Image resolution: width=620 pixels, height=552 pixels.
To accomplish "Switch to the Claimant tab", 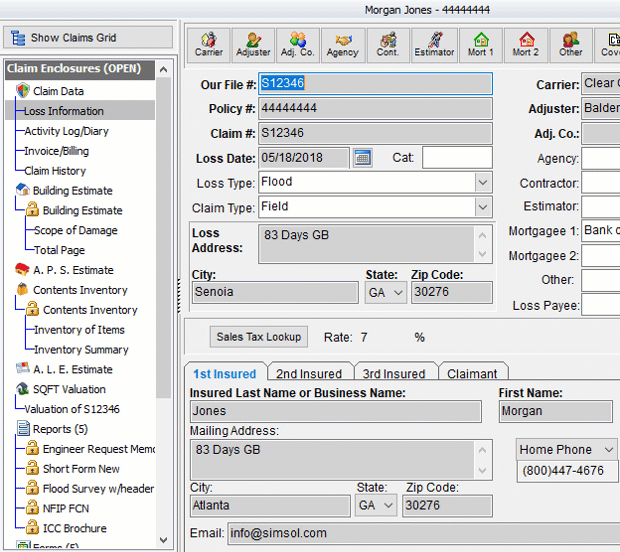I will tap(472, 374).
